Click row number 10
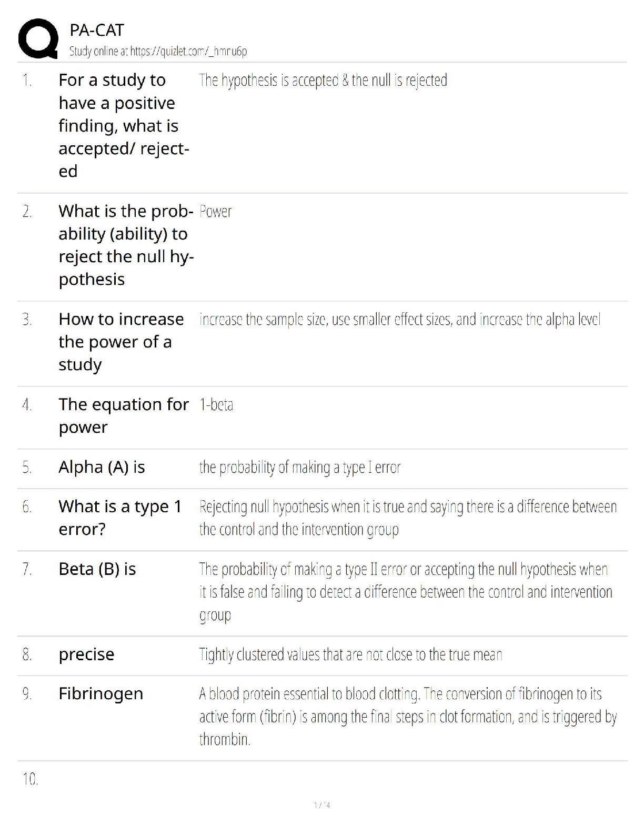This screenshot has height=834, width=644. tap(30, 779)
